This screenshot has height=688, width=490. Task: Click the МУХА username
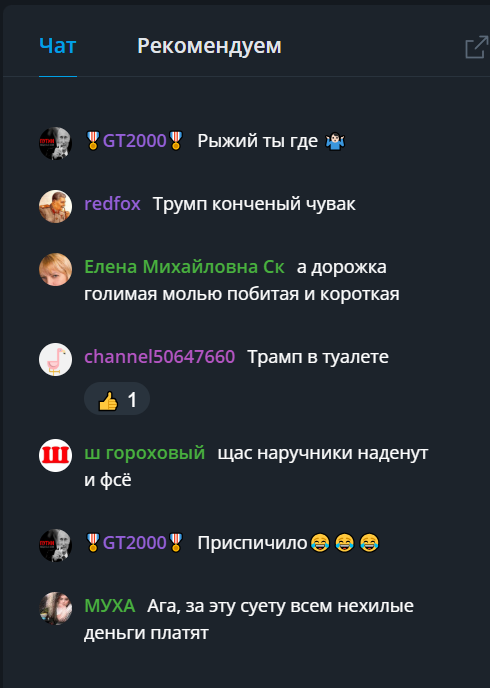pos(110,606)
